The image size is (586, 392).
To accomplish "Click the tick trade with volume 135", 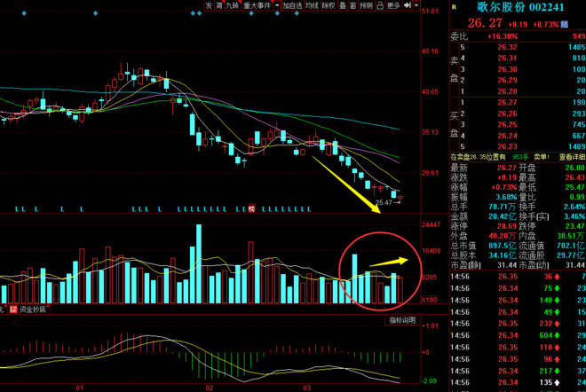I will coord(546,382).
